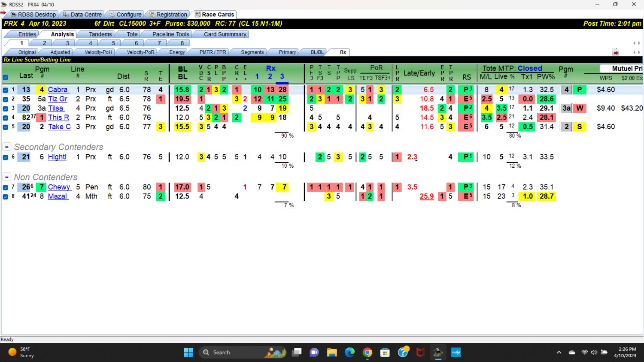Open File Explorer from taskbar
644x362 pixels.
pyautogui.click(x=332, y=353)
